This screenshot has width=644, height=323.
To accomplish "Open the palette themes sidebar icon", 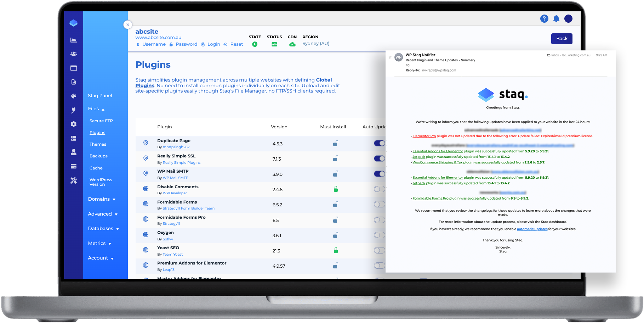I will 74,96.
